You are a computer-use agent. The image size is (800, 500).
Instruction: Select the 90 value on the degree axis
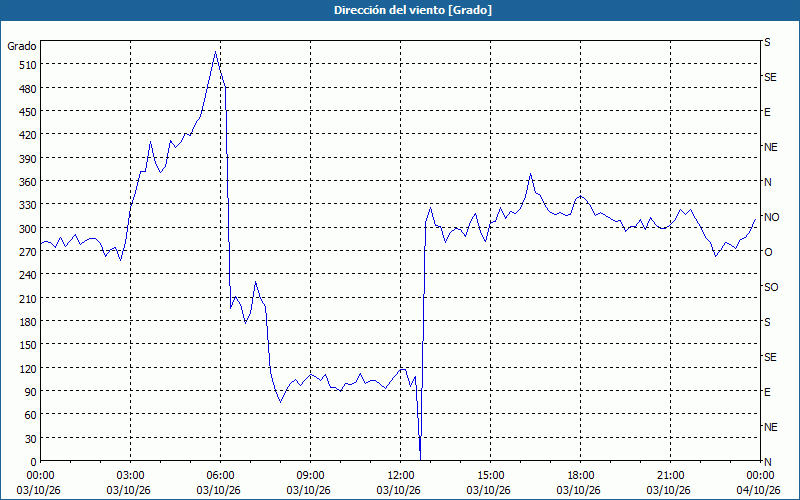[30, 392]
